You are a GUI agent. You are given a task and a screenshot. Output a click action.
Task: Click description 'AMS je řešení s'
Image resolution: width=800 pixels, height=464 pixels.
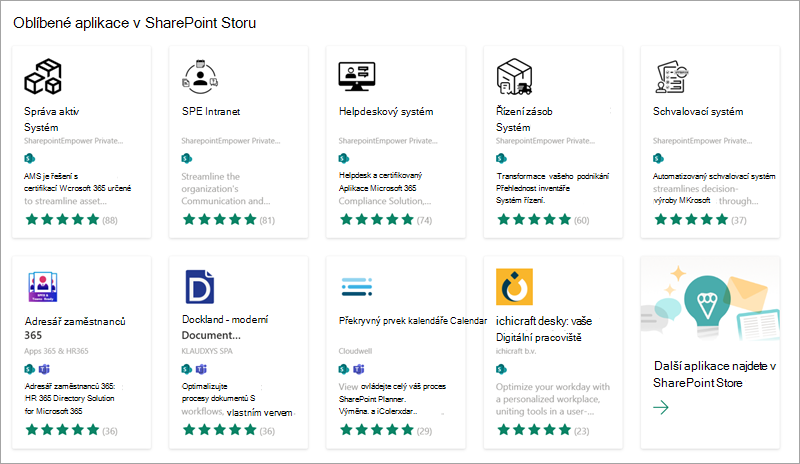click(x=77, y=188)
